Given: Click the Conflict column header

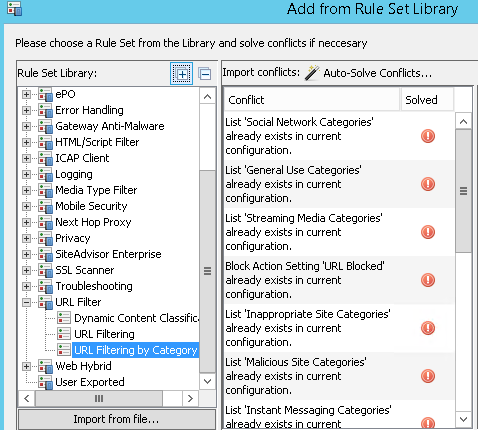Looking at the screenshot, I should (311, 100).
